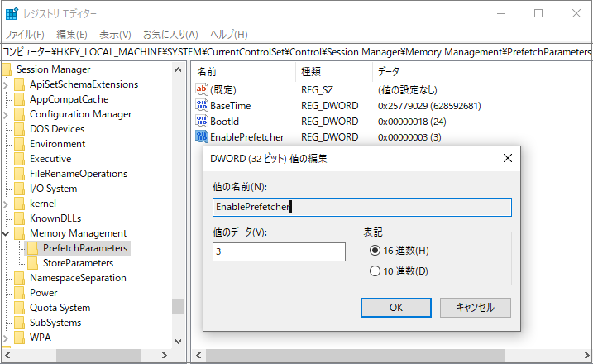The width and height of the screenshot is (593, 364).
Task: Click the tree pane scroll down arrow
Action: tap(178, 342)
